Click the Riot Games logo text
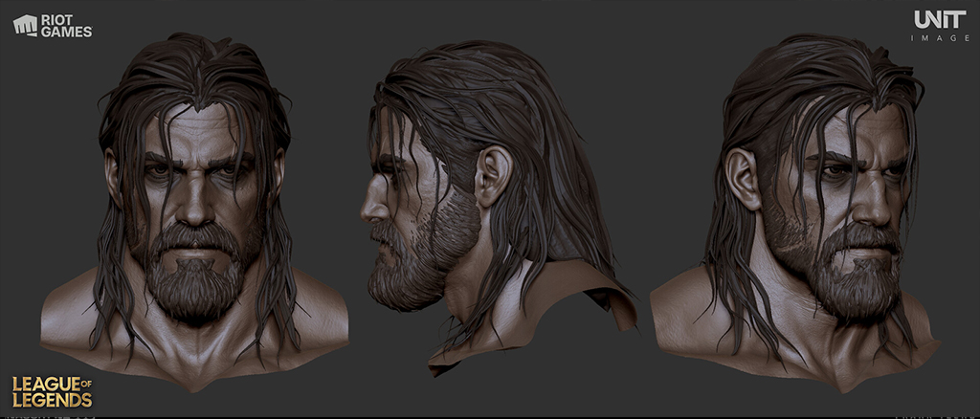The image size is (980, 419). pos(66,26)
